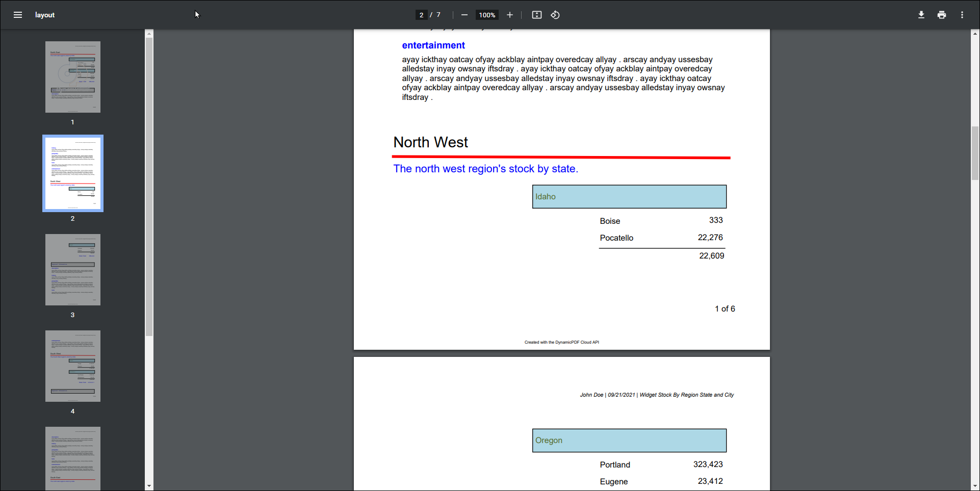Click the partially visible page 5 thumbnail
Image resolution: width=980 pixels, height=491 pixels.
[73, 458]
